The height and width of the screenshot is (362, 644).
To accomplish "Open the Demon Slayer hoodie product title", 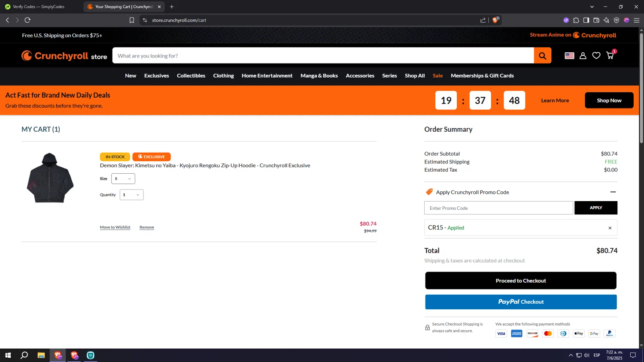I will tap(205, 166).
